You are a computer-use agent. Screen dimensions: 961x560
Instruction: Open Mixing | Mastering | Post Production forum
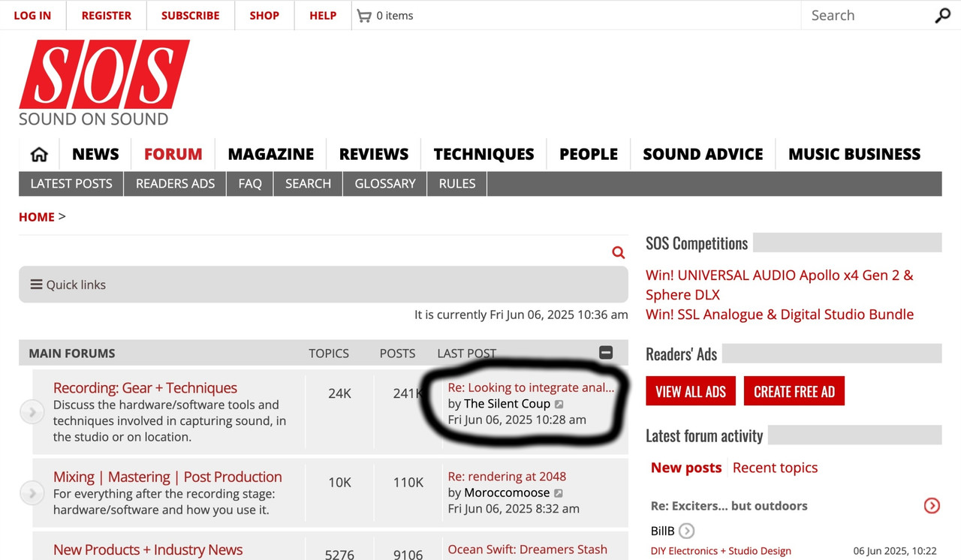click(x=167, y=477)
